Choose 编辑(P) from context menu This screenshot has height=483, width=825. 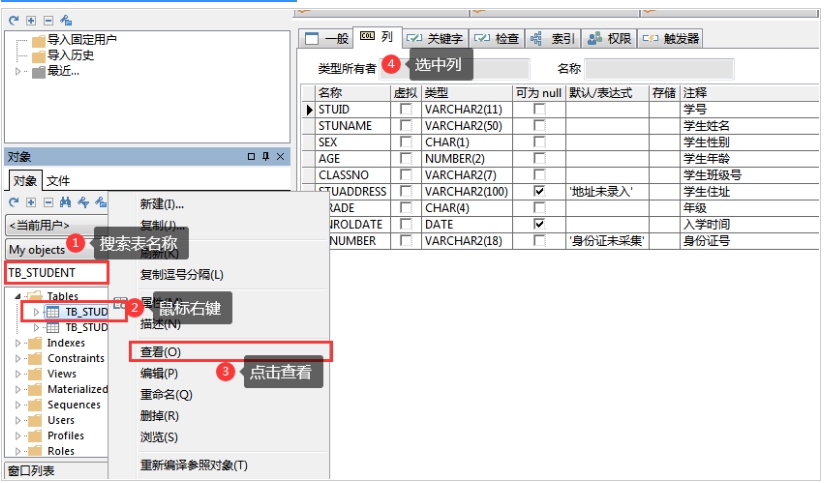(x=159, y=374)
